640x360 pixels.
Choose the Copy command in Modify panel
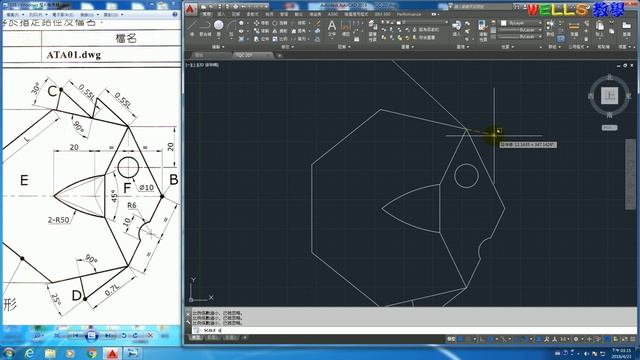pyautogui.click(x=261, y=31)
